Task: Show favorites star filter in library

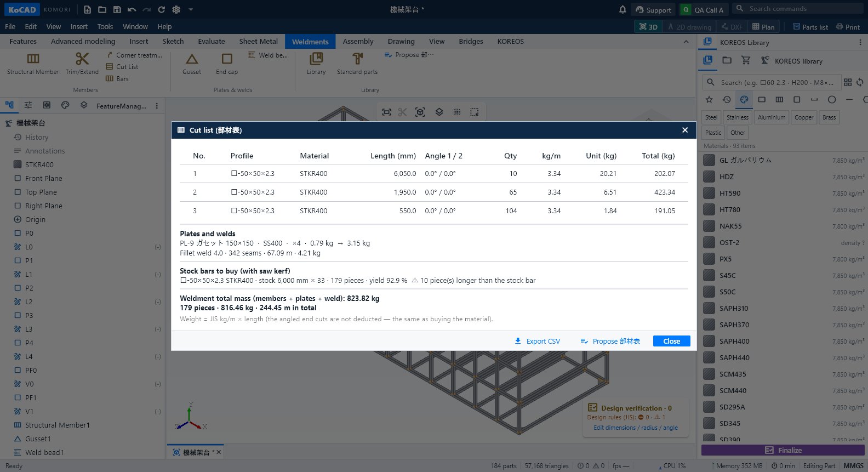Action: [709, 100]
